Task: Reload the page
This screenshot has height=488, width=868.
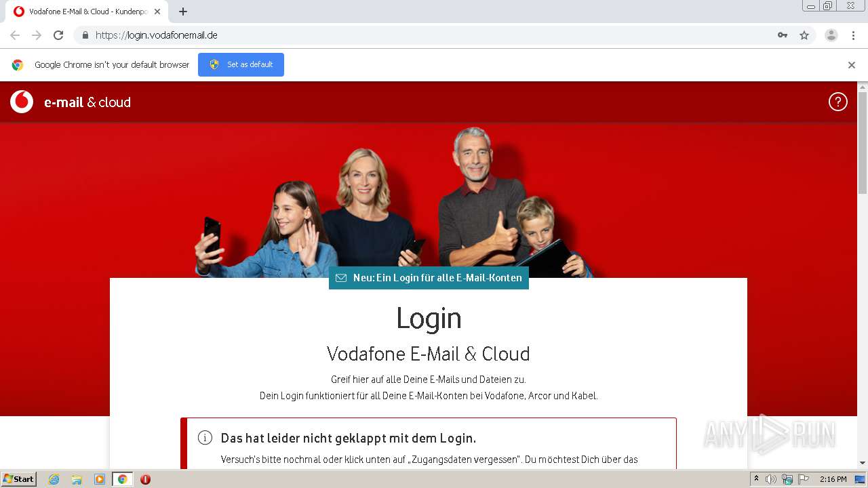Action: pos(58,35)
